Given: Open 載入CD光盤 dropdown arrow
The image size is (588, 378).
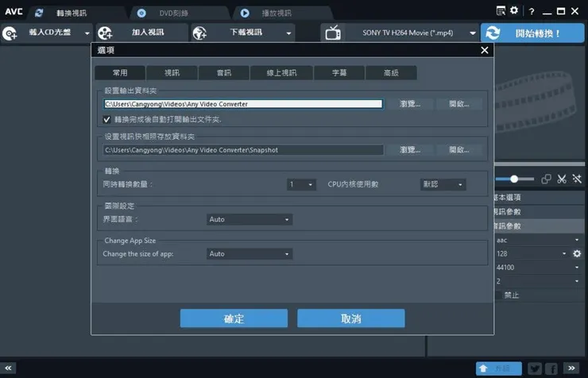Looking at the screenshot, I should [87, 33].
